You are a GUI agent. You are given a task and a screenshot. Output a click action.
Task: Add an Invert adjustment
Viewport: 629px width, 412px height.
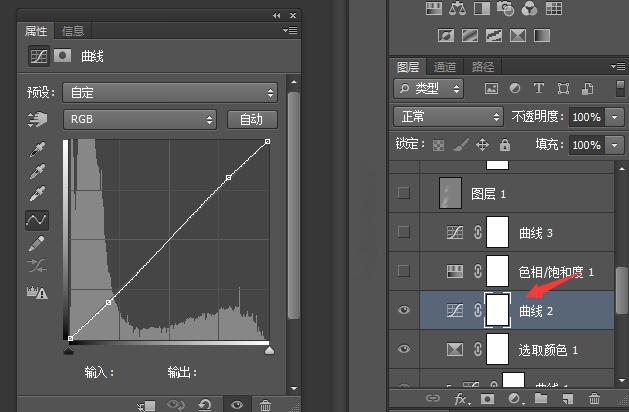(x=446, y=36)
